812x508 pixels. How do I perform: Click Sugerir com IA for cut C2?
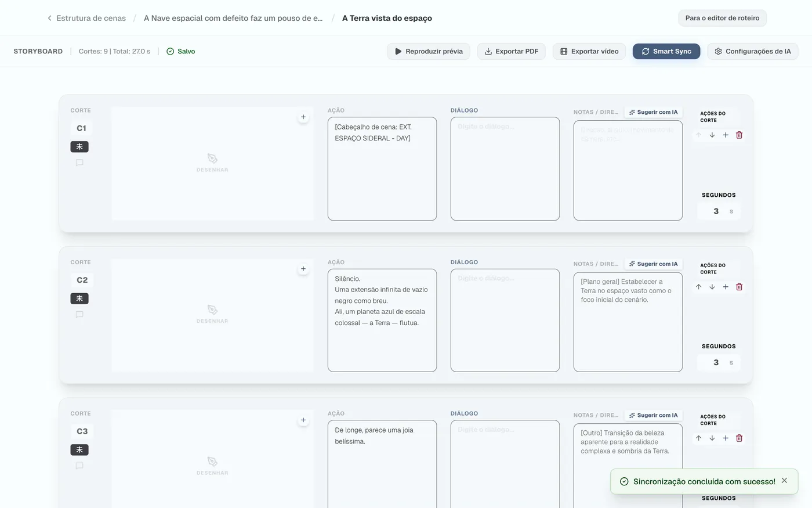[653, 264]
